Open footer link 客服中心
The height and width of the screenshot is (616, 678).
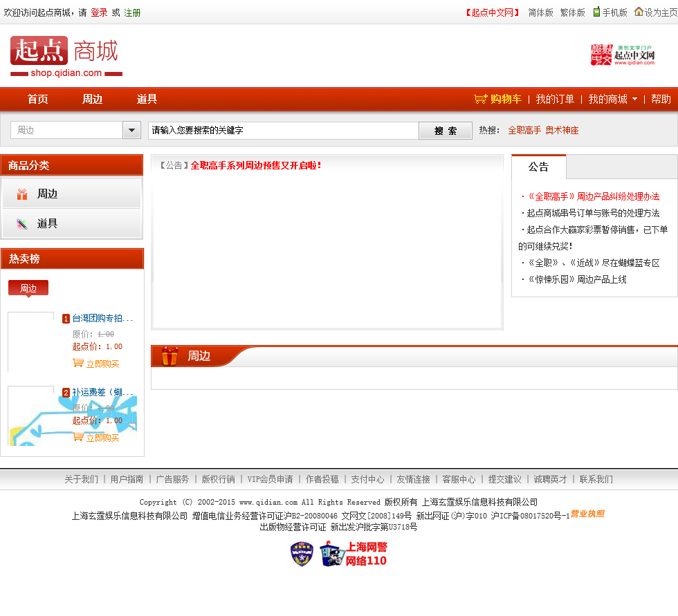pyautogui.click(x=459, y=479)
